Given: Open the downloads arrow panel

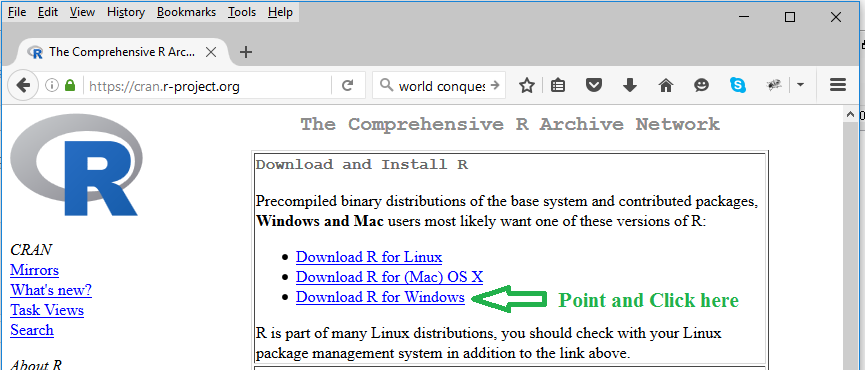Looking at the screenshot, I should [630, 85].
